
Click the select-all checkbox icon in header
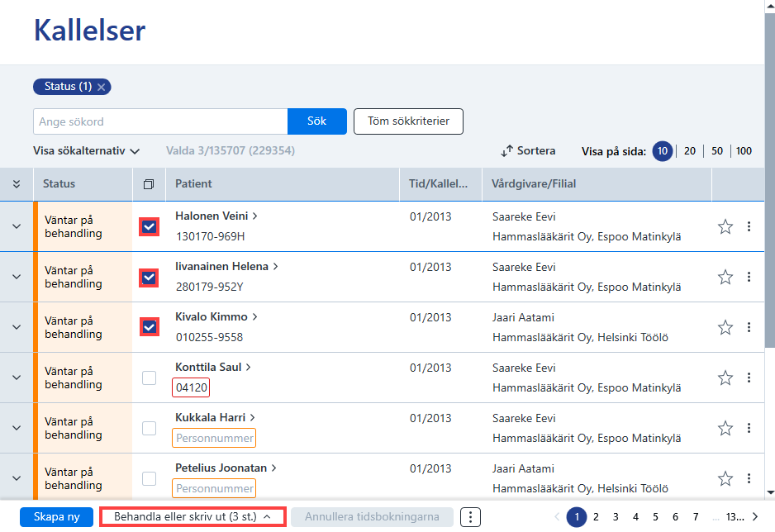148,184
